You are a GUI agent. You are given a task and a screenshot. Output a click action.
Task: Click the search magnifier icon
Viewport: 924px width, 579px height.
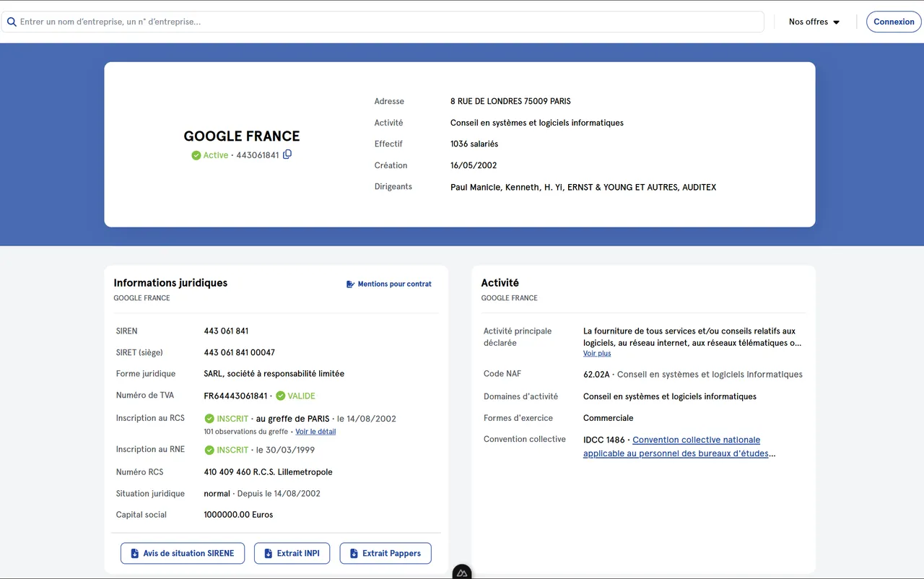[12, 22]
